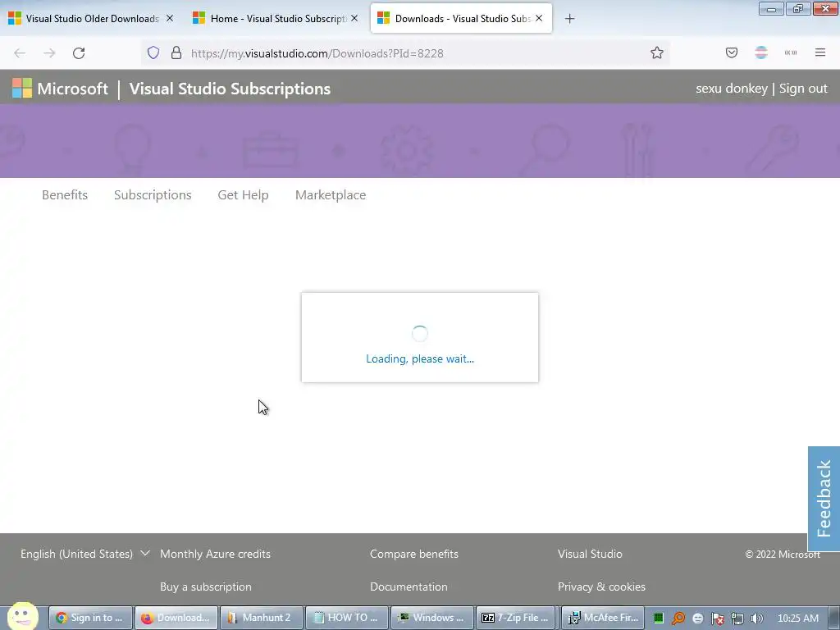Open the Manhunt 2 taskbar window
The width and height of the screenshot is (840, 630).
pyautogui.click(x=262, y=618)
